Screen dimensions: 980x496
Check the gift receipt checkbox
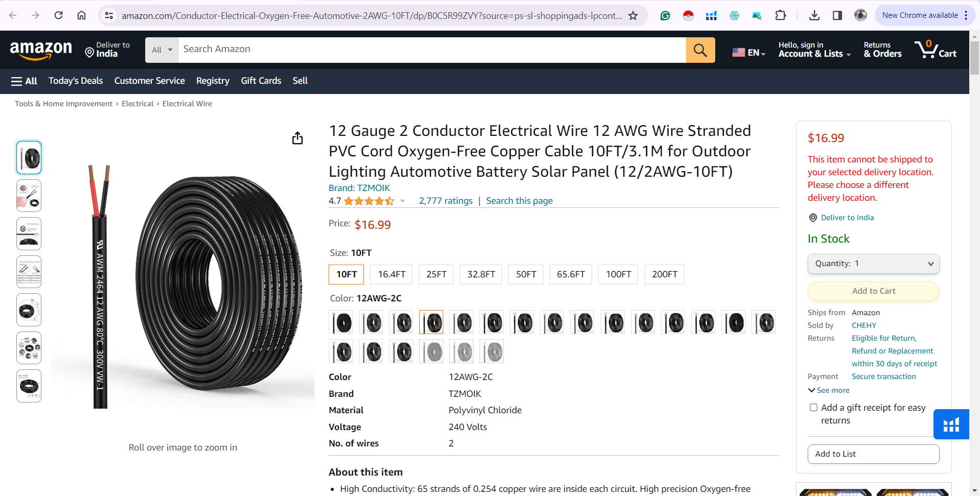click(x=813, y=407)
